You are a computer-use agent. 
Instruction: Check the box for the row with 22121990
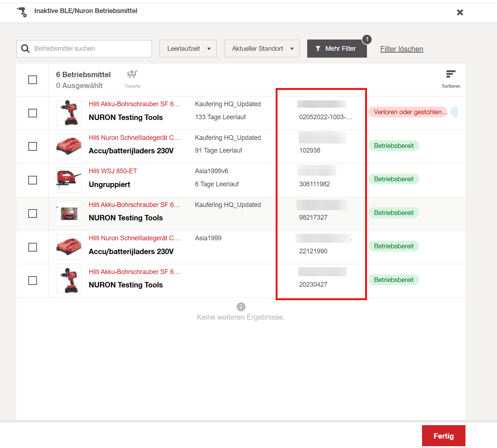pos(33,247)
